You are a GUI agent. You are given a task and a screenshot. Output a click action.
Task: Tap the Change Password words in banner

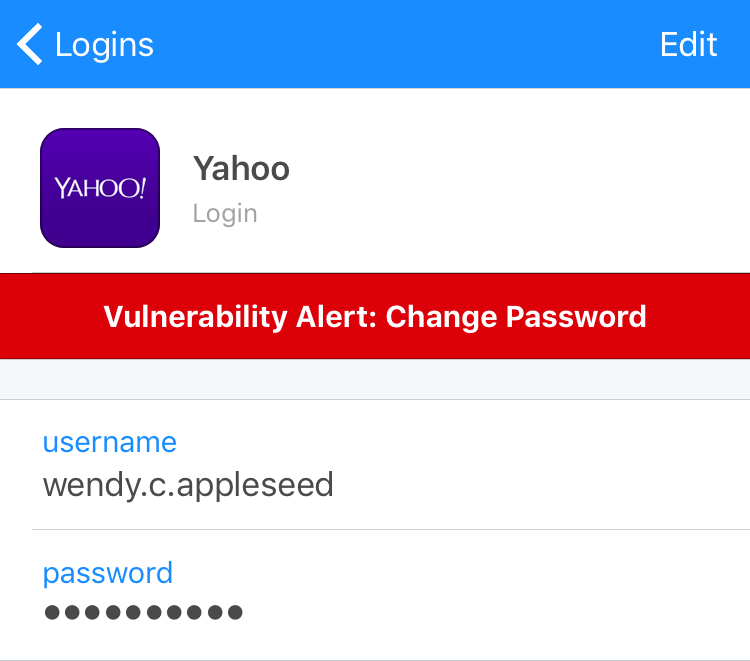[516, 317]
